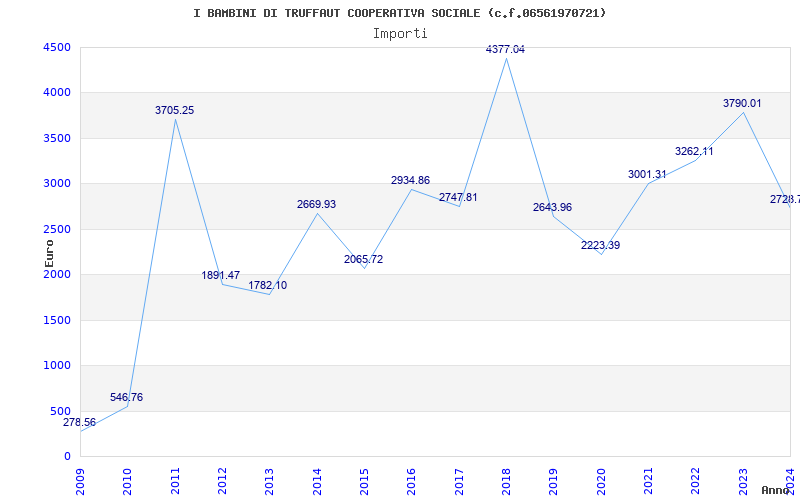800x500 pixels.
Task: Click the 2009 year tick label
Action: click(x=80, y=482)
